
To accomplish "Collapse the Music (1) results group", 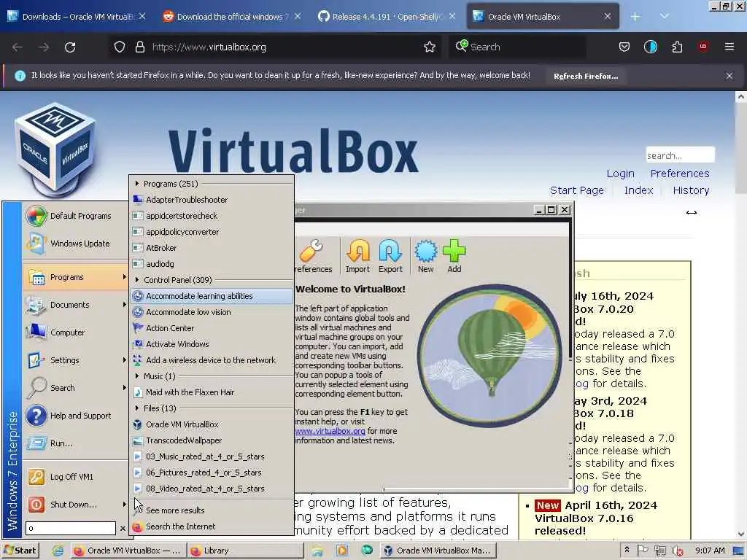I will pos(137,376).
